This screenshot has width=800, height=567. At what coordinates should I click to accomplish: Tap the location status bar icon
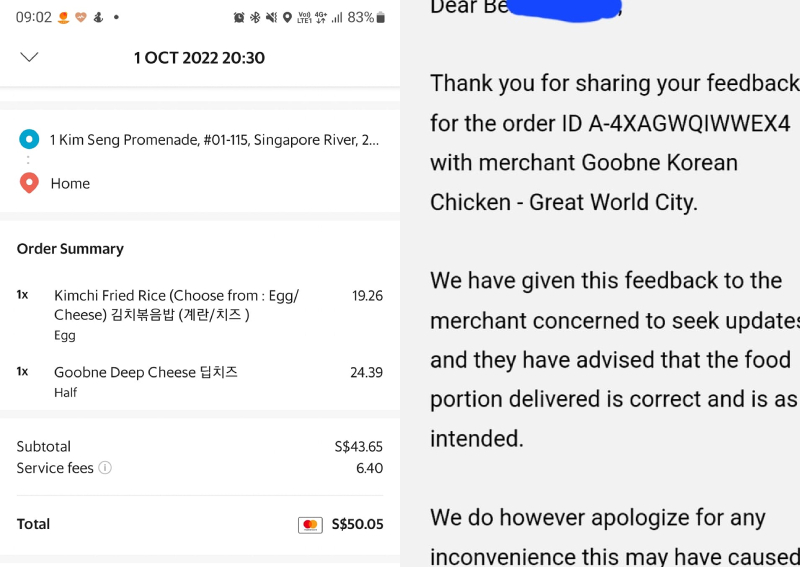(x=287, y=18)
